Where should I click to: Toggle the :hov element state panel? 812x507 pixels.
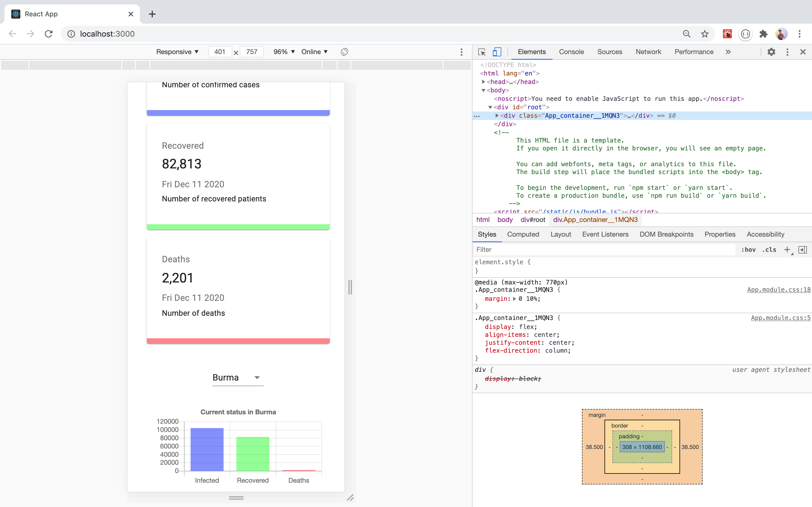click(x=748, y=250)
